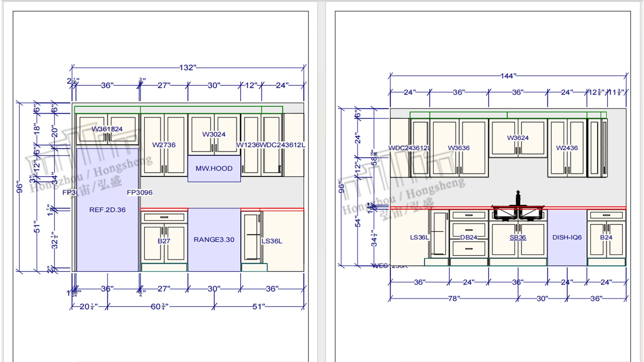
Task: Click the W3624 wall cabinet label
Action: (x=518, y=138)
